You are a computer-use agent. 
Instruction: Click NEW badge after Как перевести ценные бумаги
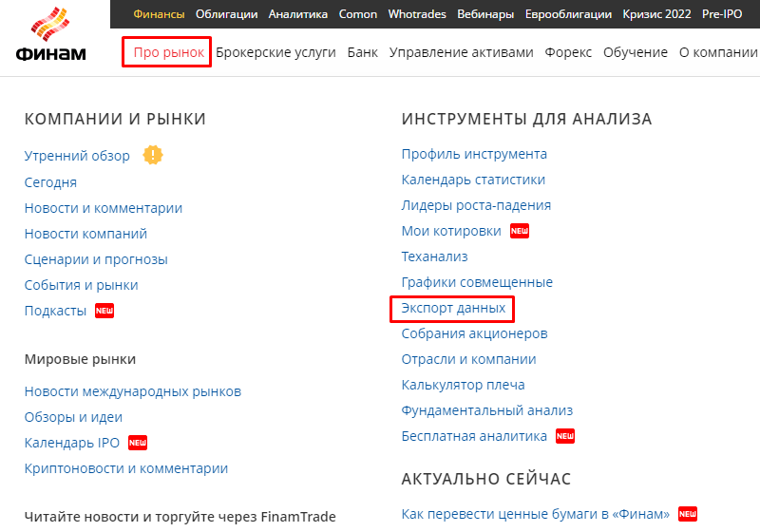[688, 514]
